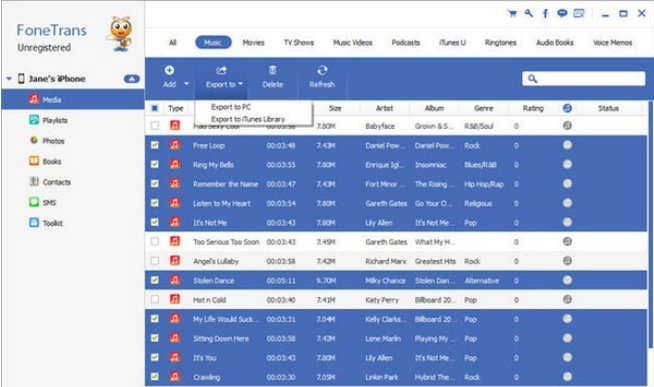
Task: Switch to the Ringtones tab
Action: pyautogui.click(x=501, y=43)
